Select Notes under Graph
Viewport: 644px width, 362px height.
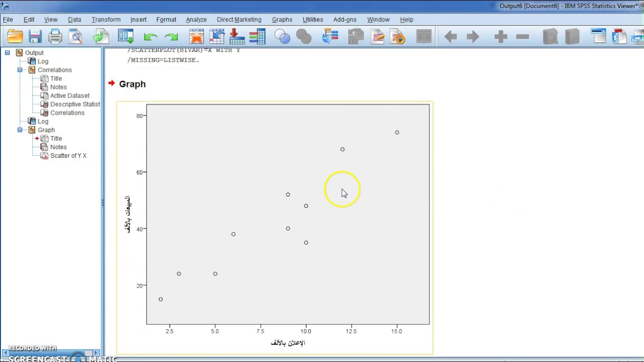[x=58, y=147]
